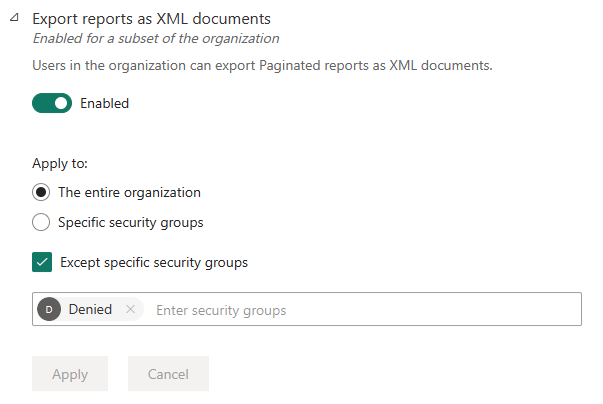
Task: Click the Export reports as XML documents heading
Action: (x=151, y=19)
